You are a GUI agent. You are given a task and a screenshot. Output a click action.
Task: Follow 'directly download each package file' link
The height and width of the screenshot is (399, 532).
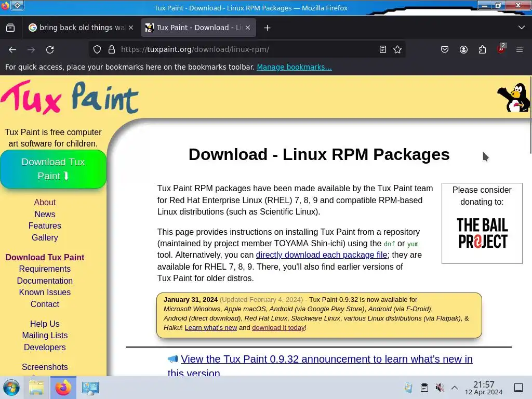[321, 255]
